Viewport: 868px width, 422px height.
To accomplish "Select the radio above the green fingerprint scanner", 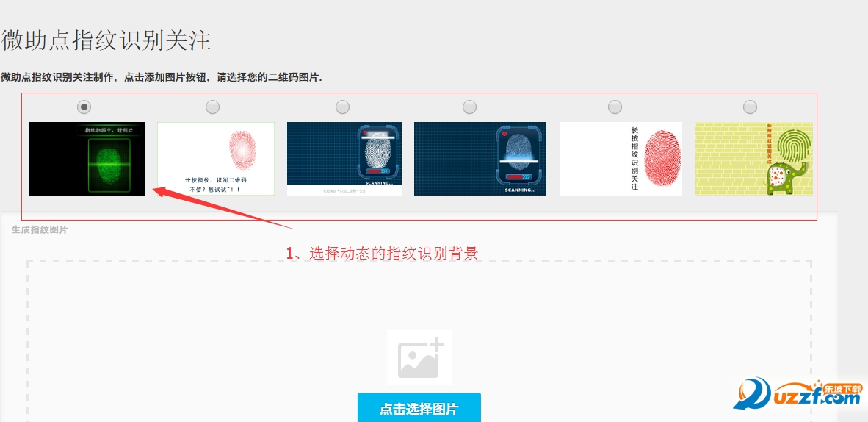I will pos(84,107).
